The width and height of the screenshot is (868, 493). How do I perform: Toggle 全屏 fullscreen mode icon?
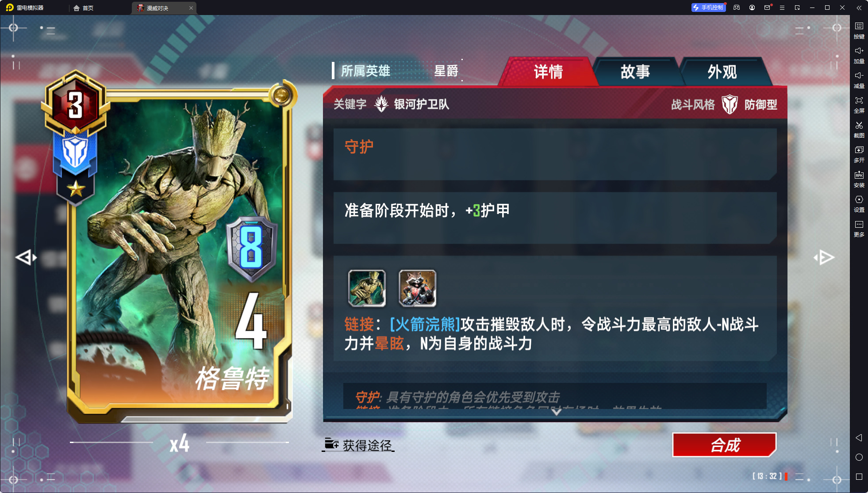coord(859,104)
